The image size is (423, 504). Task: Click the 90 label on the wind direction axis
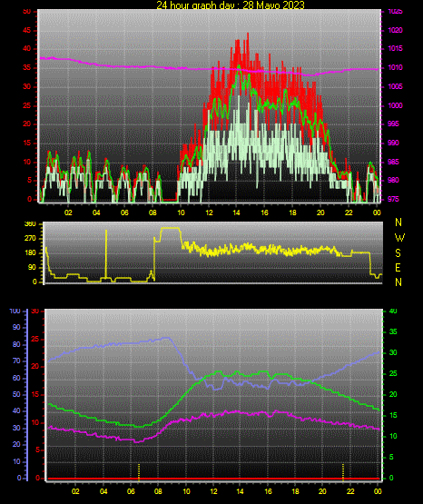click(33, 267)
